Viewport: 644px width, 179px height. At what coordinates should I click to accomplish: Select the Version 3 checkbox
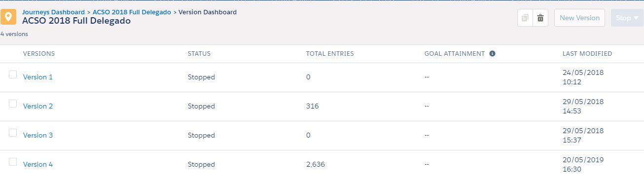pos(13,133)
